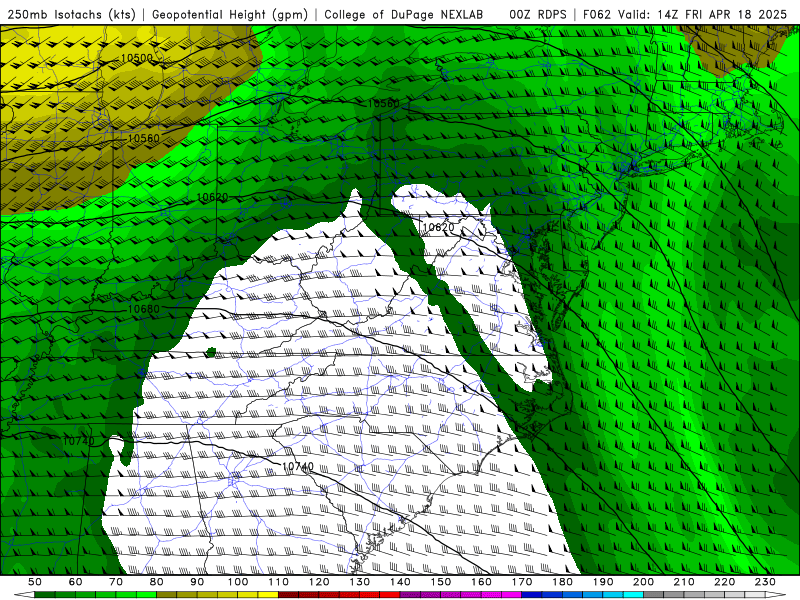Click the 150 value on the color scale

tap(441, 582)
